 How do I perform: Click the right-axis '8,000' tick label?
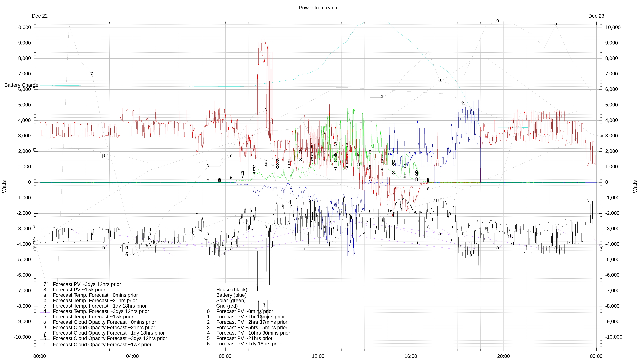click(611, 58)
